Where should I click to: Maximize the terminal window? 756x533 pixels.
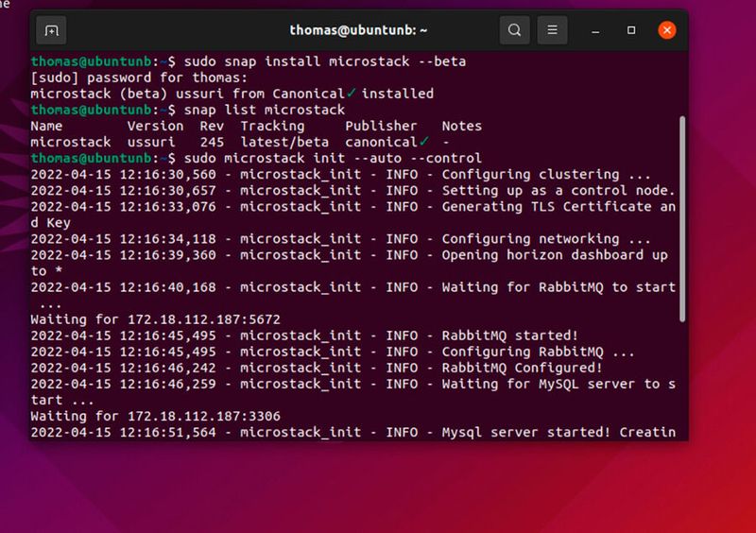click(631, 30)
